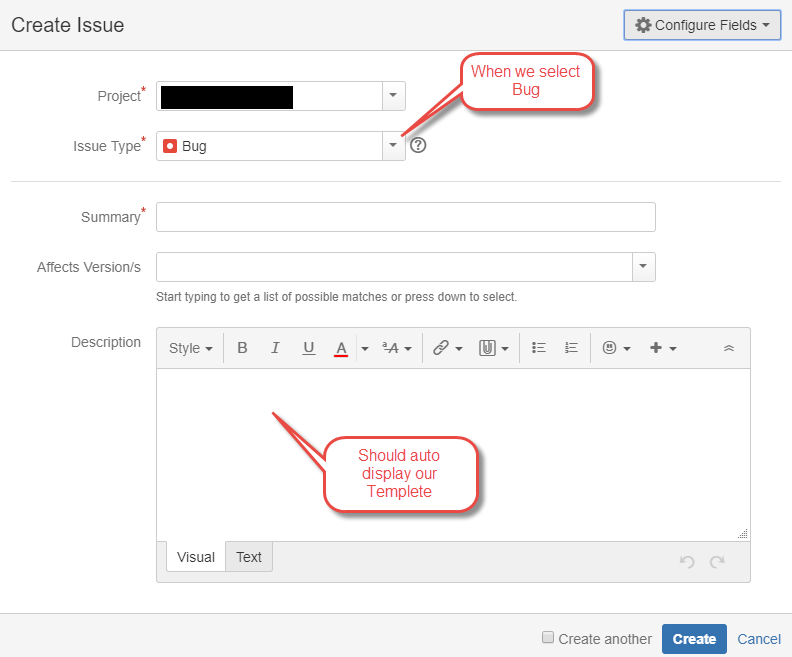Click the underline formatting icon

click(309, 348)
